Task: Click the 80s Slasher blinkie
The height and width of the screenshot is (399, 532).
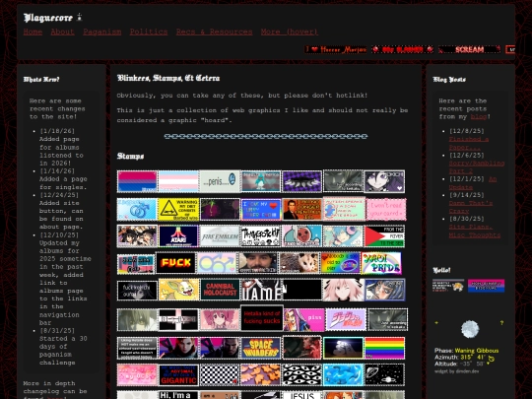Action: point(402,49)
